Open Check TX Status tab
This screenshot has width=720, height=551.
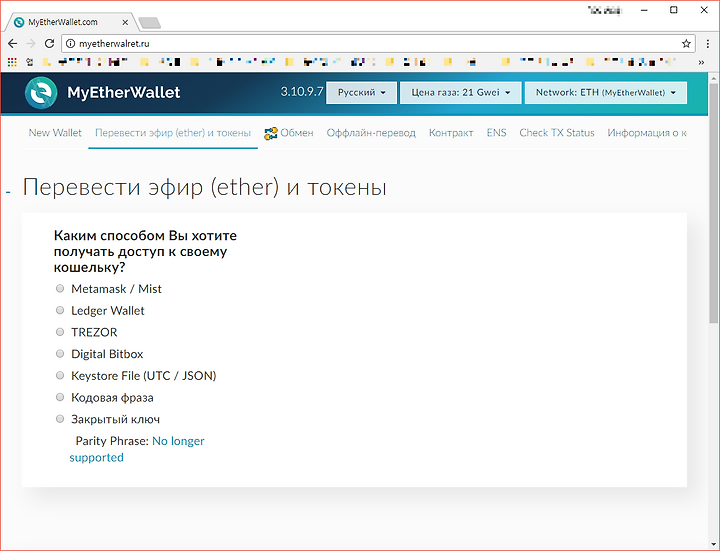[x=557, y=133]
